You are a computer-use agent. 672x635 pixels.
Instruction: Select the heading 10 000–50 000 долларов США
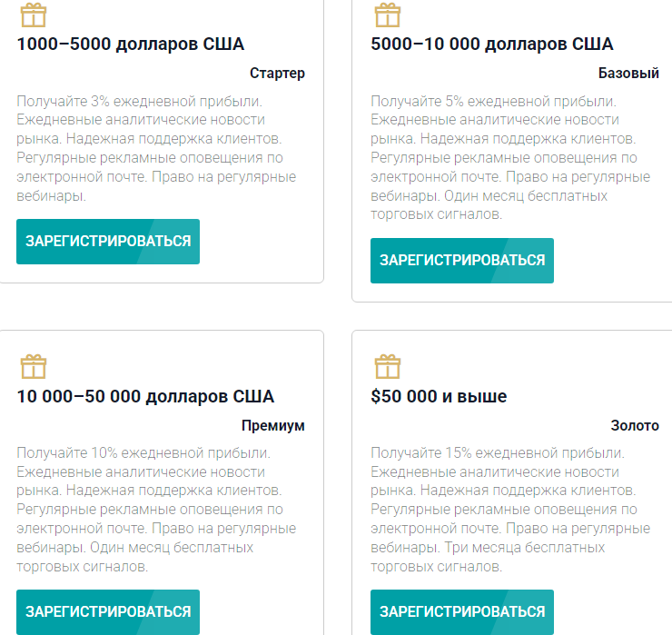click(x=145, y=396)
